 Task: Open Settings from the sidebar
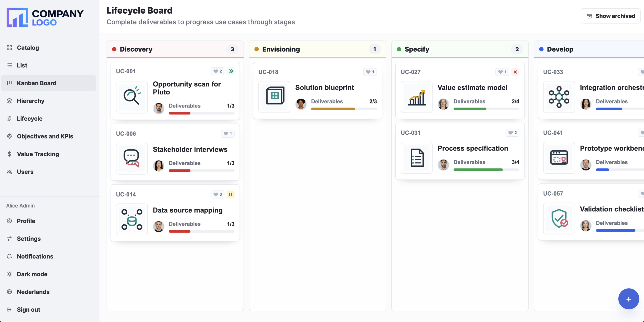pos(49,238)
